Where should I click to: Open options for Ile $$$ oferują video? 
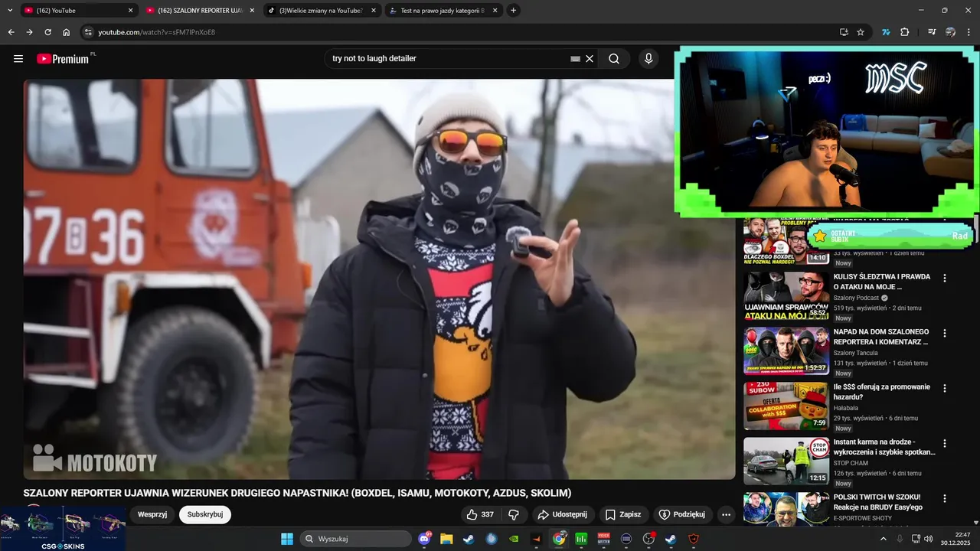pyautogui.click(x=945, y=389)
